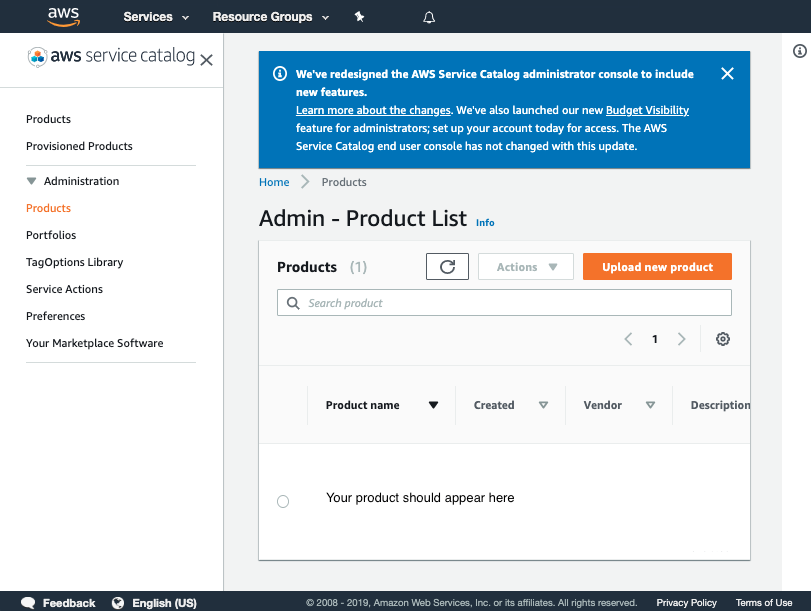Select page number 1 in pagination
The width and height of the screenshot is (811, 611).
click(655, 339)
